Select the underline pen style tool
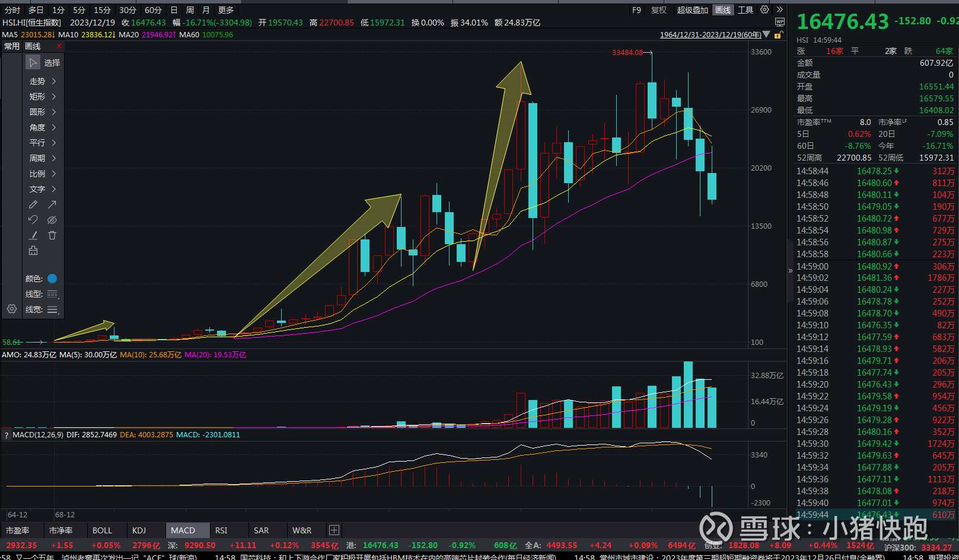The image size is (959, 560). tap(33, 235)
